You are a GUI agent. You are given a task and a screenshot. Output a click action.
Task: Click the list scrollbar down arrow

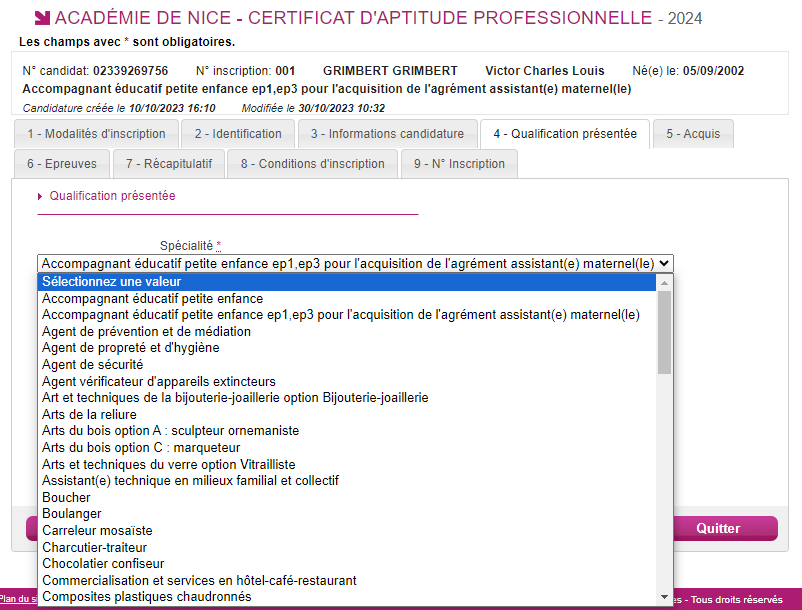pos(664,597)
